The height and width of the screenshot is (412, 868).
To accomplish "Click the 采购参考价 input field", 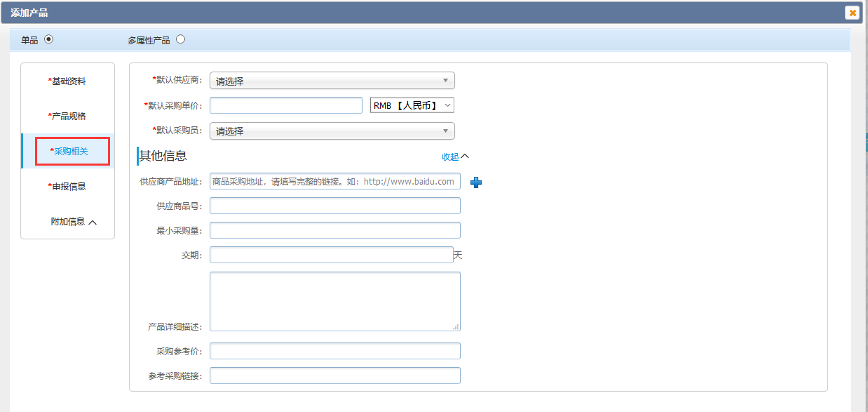I will [x=334, y=351].
